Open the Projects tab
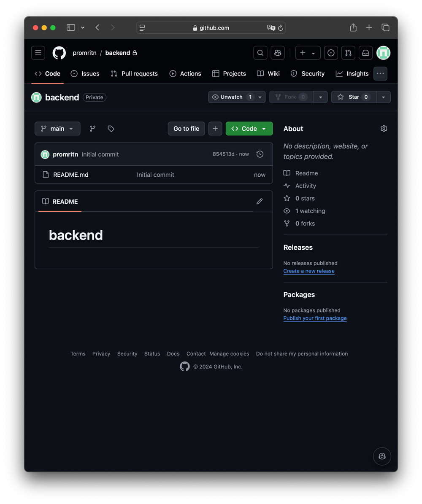Screen dimensions: 422x504 (229, 74)
